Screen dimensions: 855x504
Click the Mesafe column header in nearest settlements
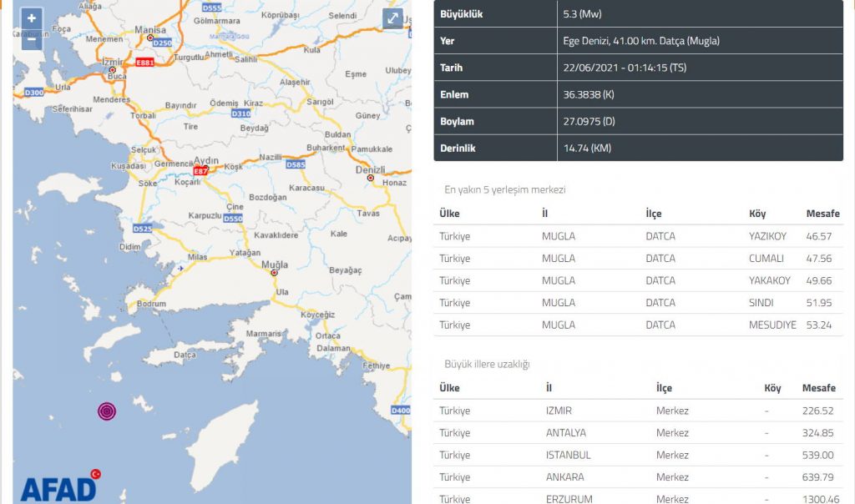tap(822, 214)
